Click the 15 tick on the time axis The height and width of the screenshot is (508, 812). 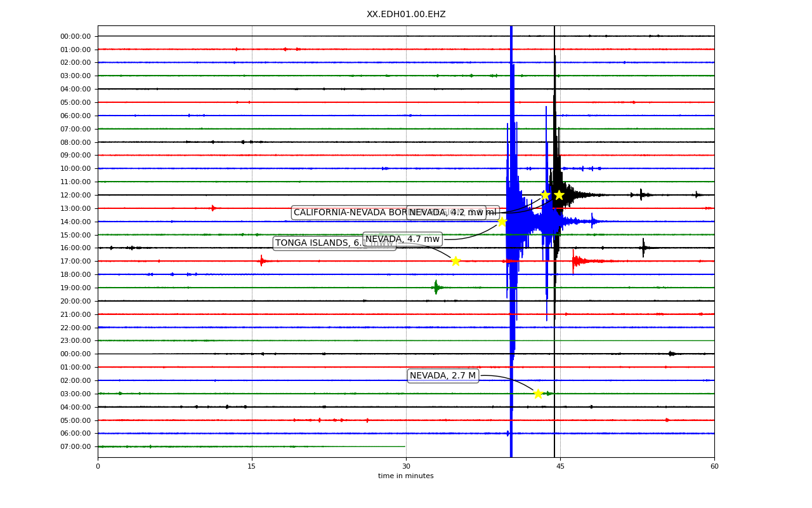click(252, 466)
